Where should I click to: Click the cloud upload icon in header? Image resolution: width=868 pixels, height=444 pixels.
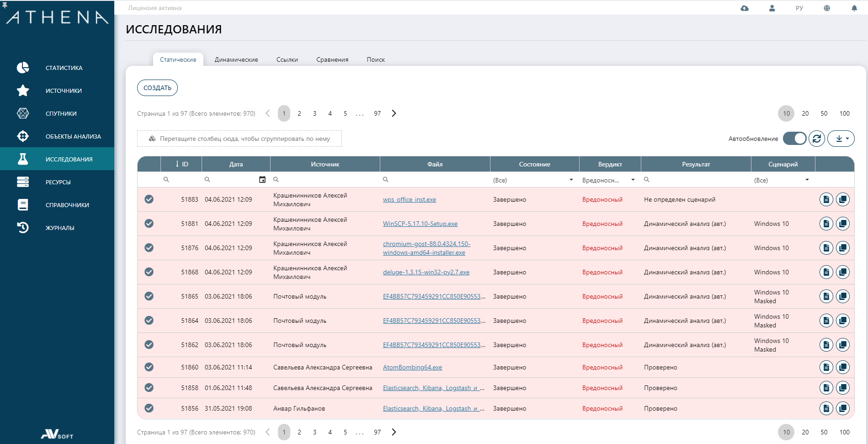pos(745,8)
